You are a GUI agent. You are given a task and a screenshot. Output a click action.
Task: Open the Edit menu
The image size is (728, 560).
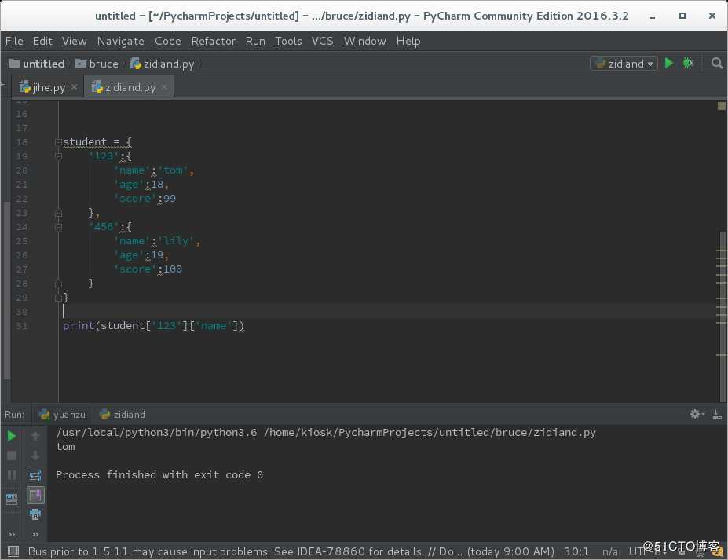(x=42, y=42)
